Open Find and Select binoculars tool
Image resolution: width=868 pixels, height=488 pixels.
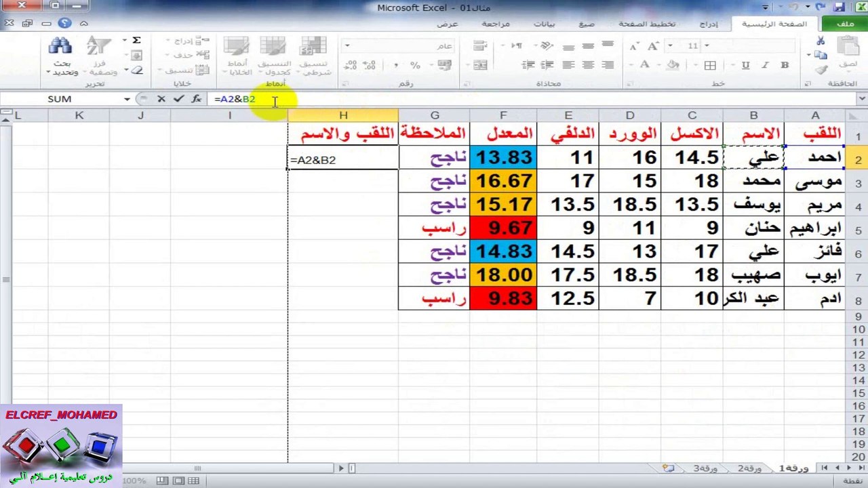(x=61, y=55)
